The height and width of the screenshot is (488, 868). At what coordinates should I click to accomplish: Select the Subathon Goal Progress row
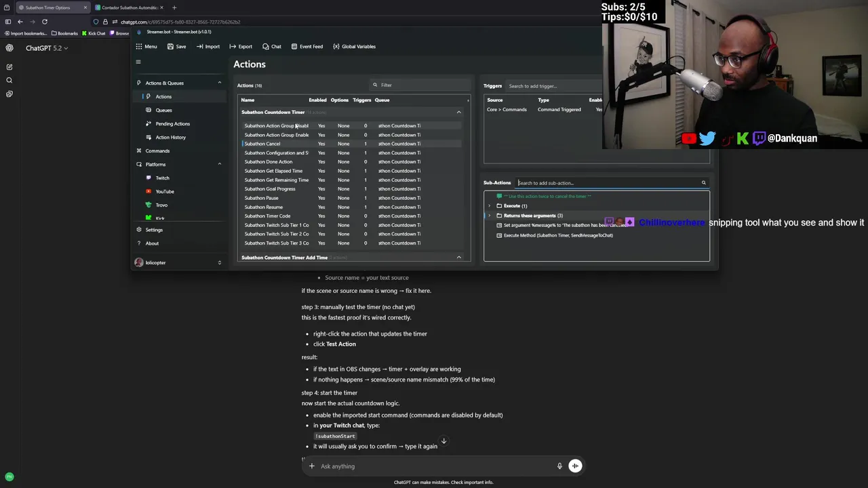(x=351, y=189)
